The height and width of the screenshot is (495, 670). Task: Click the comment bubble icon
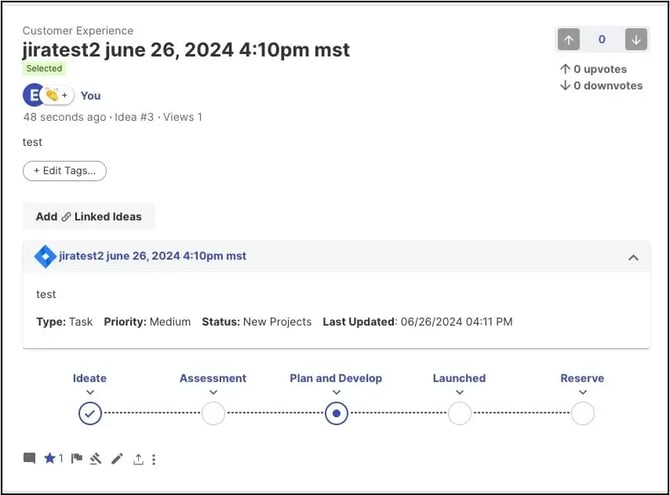[x=29, y=459]
